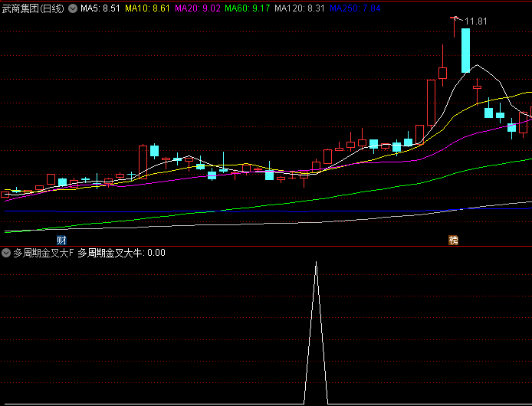The height and width of the screenshot is (406, 532).
Task: Click the 多周期金叉大牛: 0.00 value label
Action: point(121,253)
